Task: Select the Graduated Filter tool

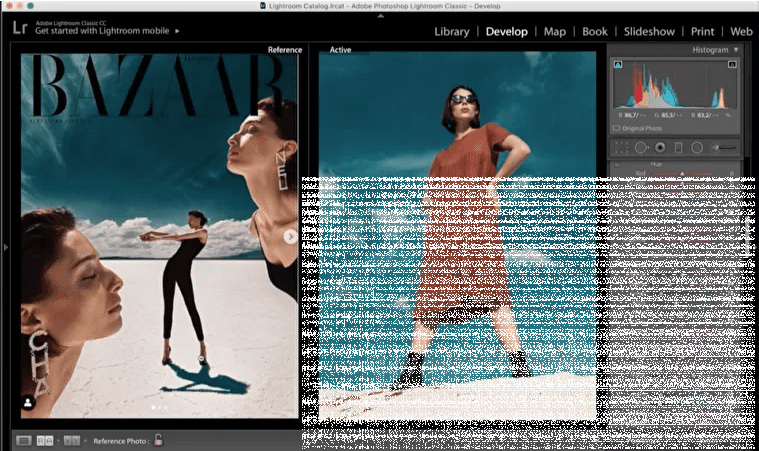Action: 678,148
